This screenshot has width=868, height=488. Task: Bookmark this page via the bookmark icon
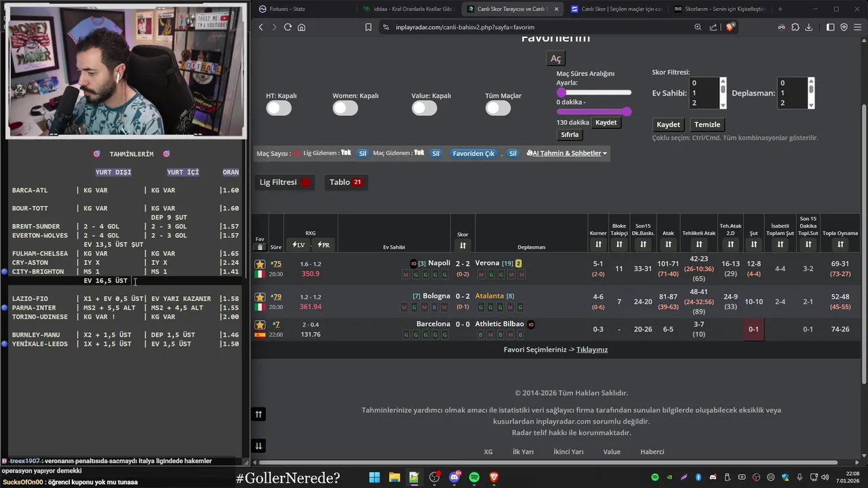click(368, 27)
